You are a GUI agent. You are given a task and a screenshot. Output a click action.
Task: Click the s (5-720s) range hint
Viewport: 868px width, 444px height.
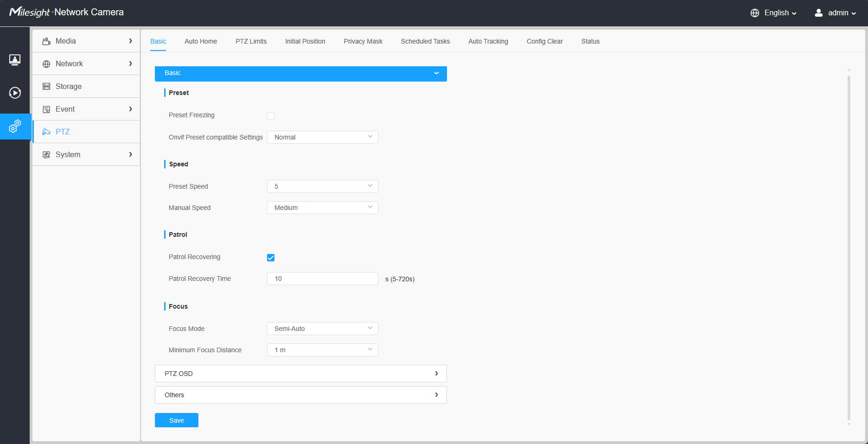[400, 279]
